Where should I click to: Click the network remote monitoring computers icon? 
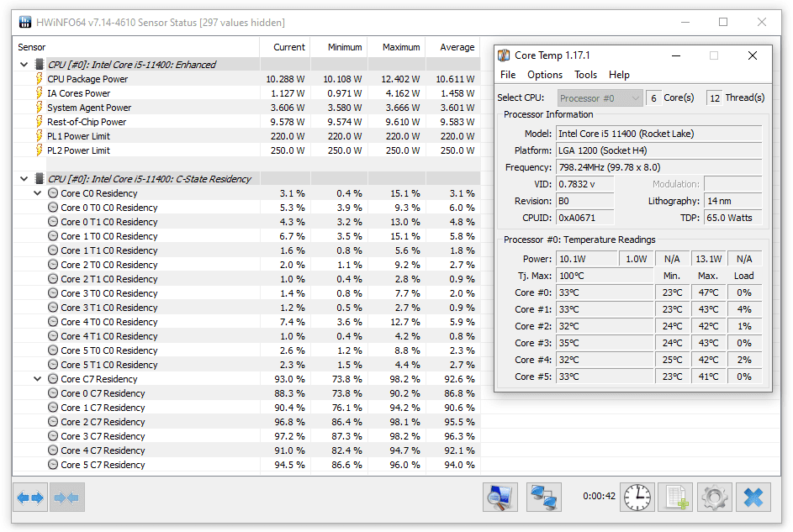[544, 498]
